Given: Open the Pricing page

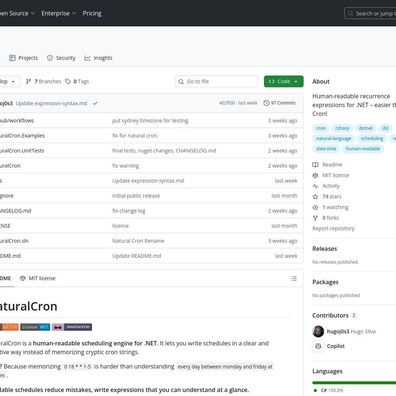Looking at the screenshot, I should (x=92, y=13).
